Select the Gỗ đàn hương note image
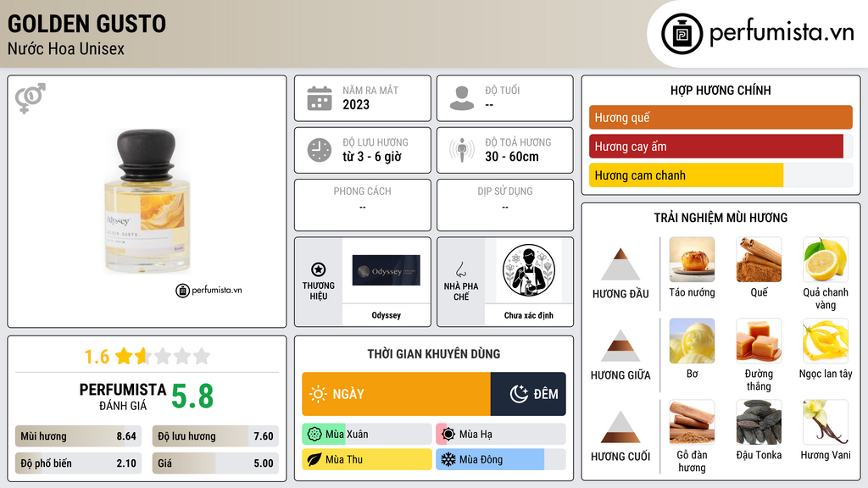Image resolution: width=868 pixels, height=488 pixels. click(692, 422)
